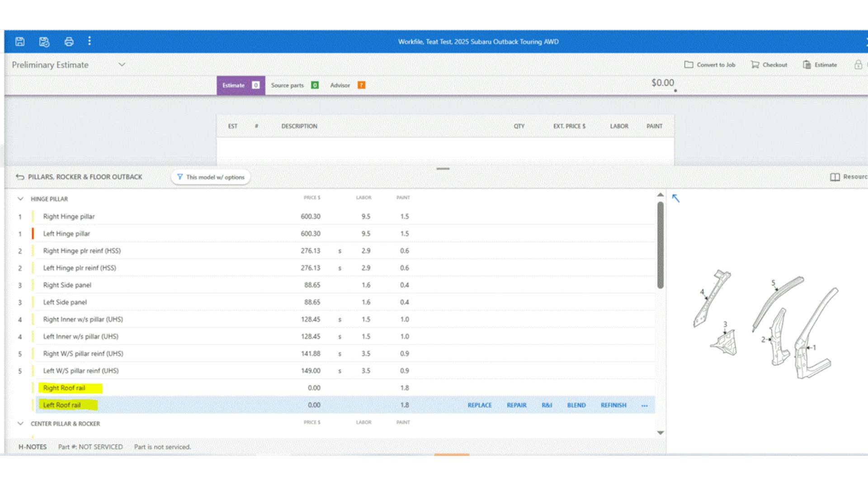Open Resources book icon
The image size is (868, 488).
[835, 177]
